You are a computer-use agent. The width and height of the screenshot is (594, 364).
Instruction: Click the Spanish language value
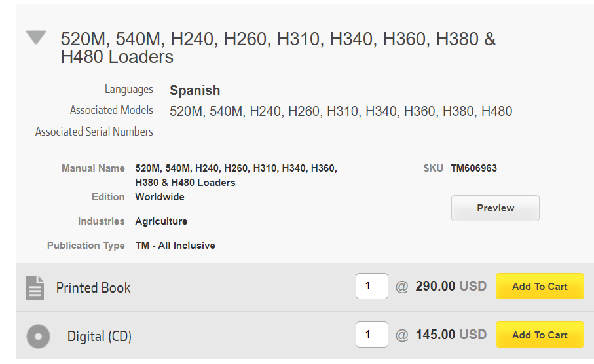pyautogui.click(x=195, y=90)
